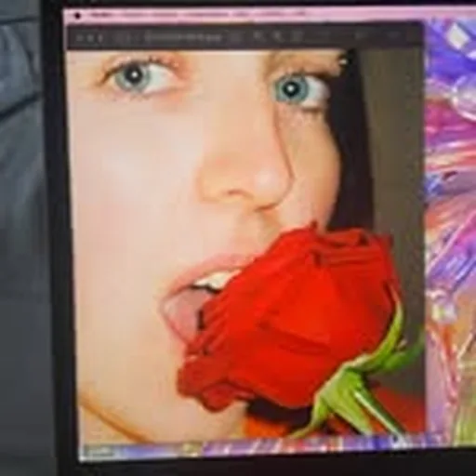
Task: Expand the sidebar view options chevron
Action: point(128,38)
